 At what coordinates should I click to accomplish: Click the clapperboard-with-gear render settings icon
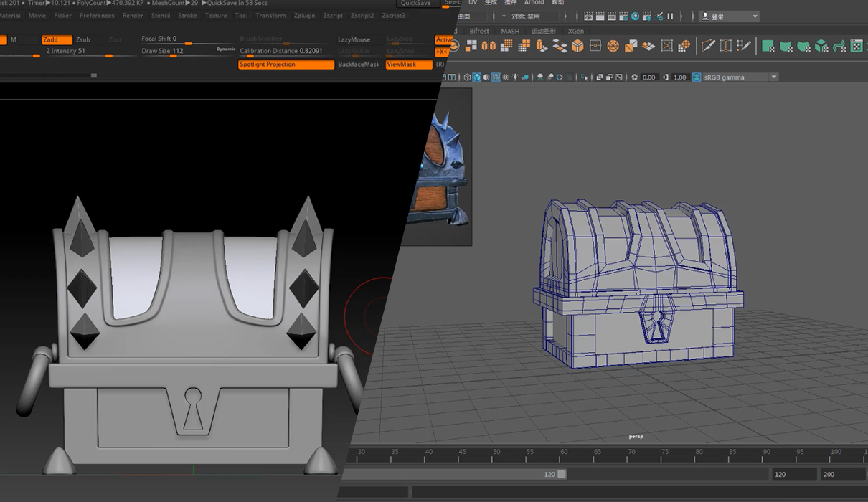coord(623,16)
